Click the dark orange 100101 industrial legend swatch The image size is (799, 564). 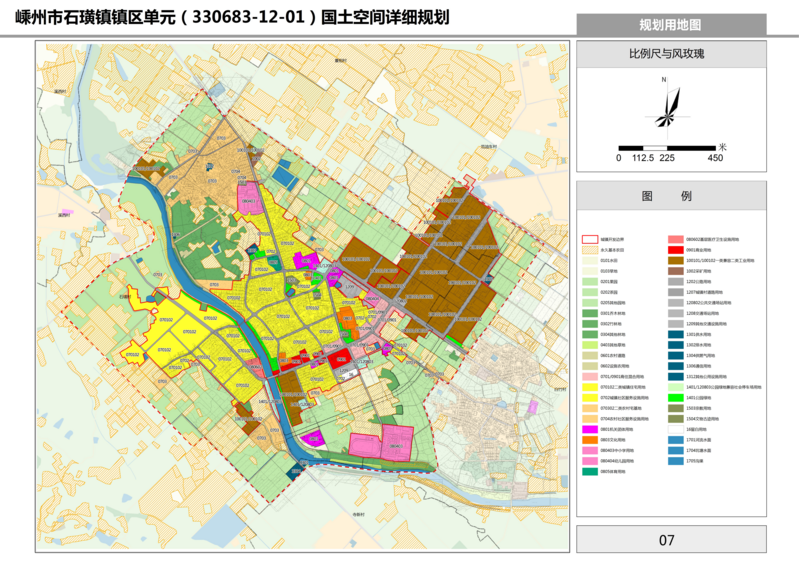(676, 260)
